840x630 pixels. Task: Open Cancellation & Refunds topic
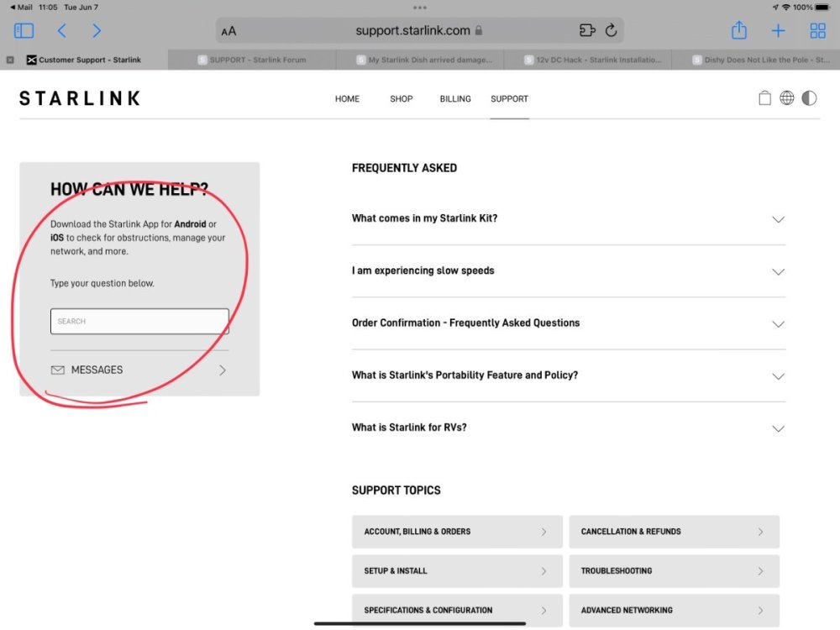[x=674, y=532]
